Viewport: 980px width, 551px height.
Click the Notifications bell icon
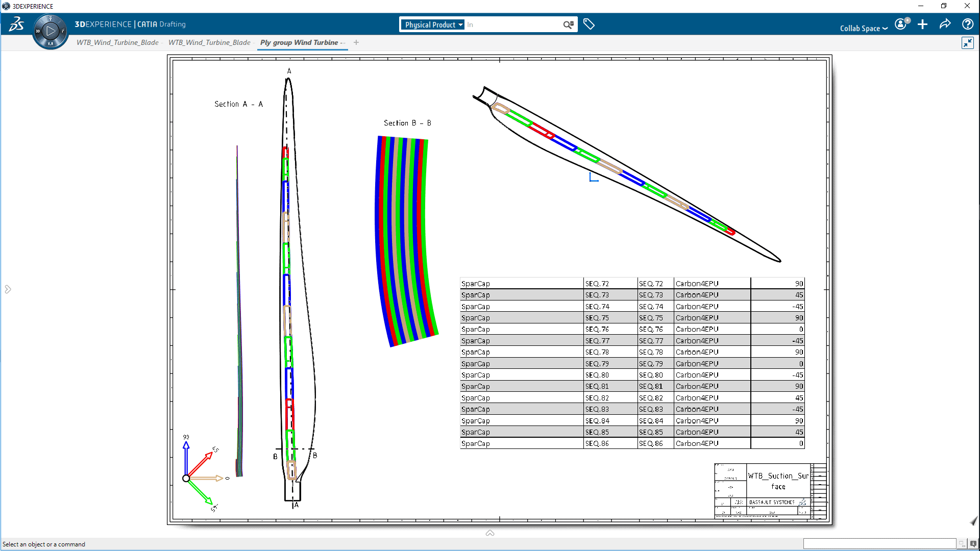[x=908, y=21]
